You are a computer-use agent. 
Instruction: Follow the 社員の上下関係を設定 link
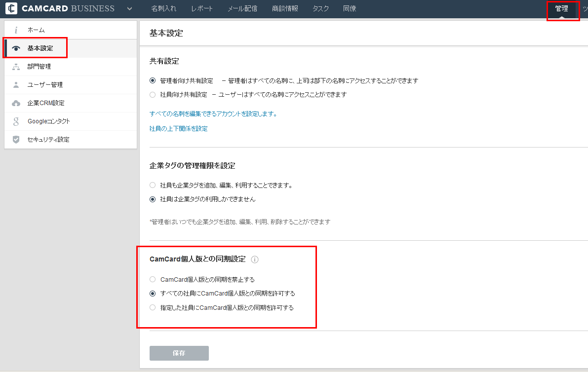pyautogui.click(x=179, y=128)
